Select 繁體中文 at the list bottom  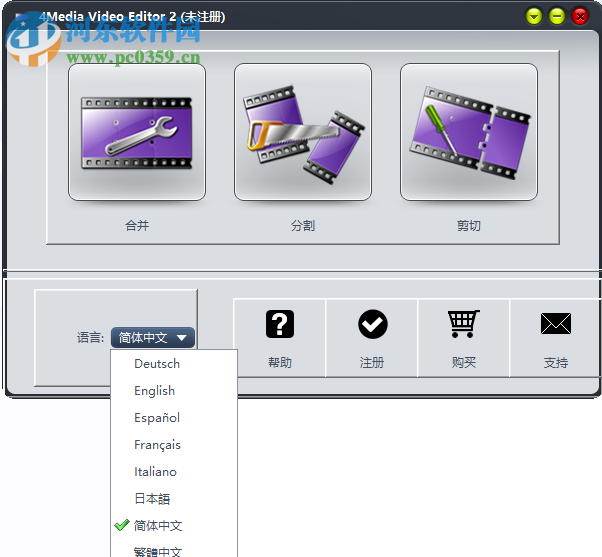[x=174, y=550]
